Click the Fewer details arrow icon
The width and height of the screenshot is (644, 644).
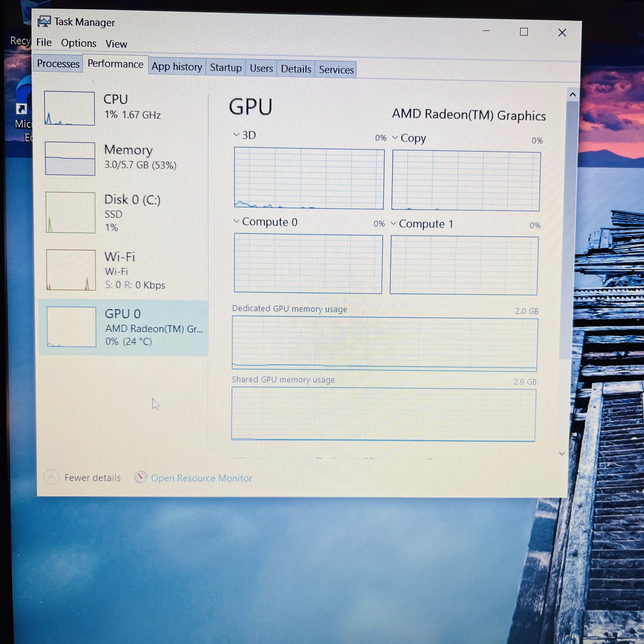pyautogui.click(x=51, y=477)
